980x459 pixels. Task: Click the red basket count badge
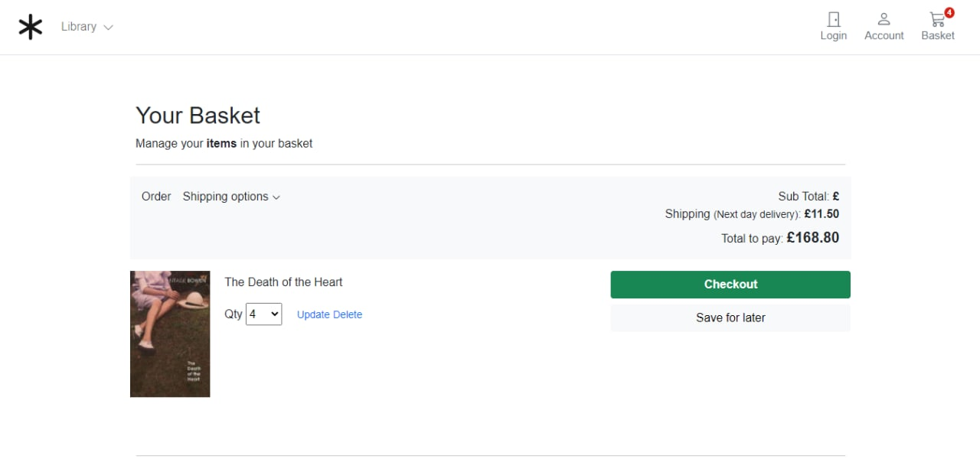click(x=949, y=12)
